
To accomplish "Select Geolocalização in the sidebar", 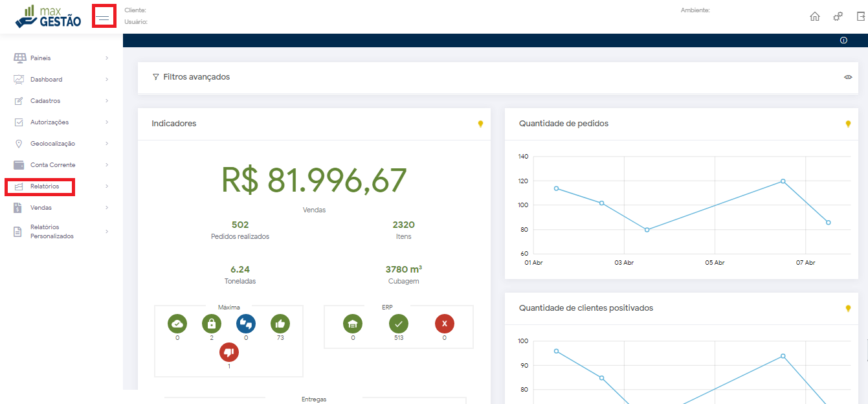I will coord(52,144).
